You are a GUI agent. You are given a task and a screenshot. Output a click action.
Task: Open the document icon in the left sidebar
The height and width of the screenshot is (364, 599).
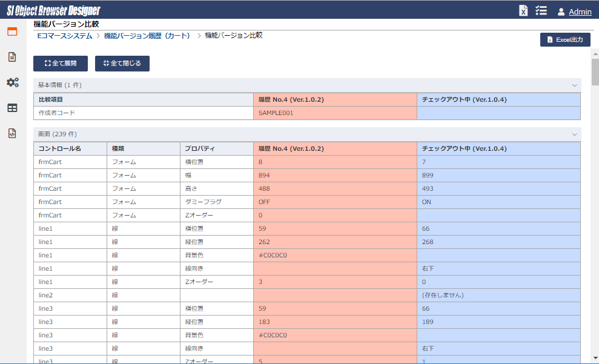point(12,57)
